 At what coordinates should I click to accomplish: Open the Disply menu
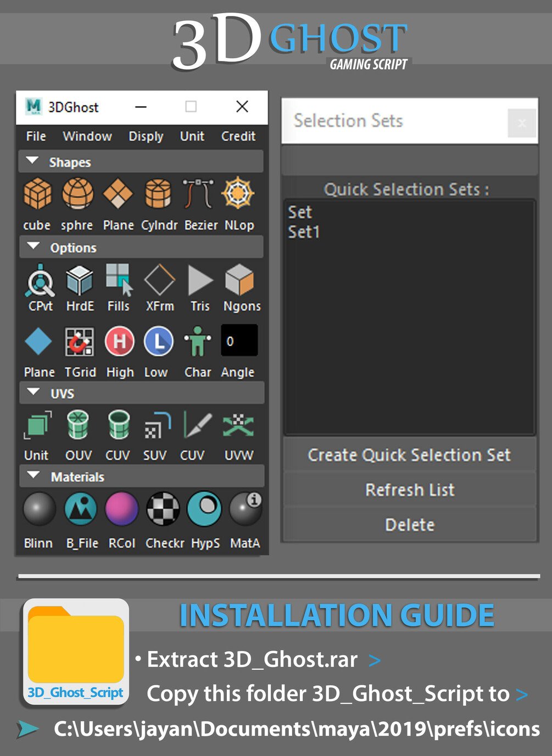[146, 137]
